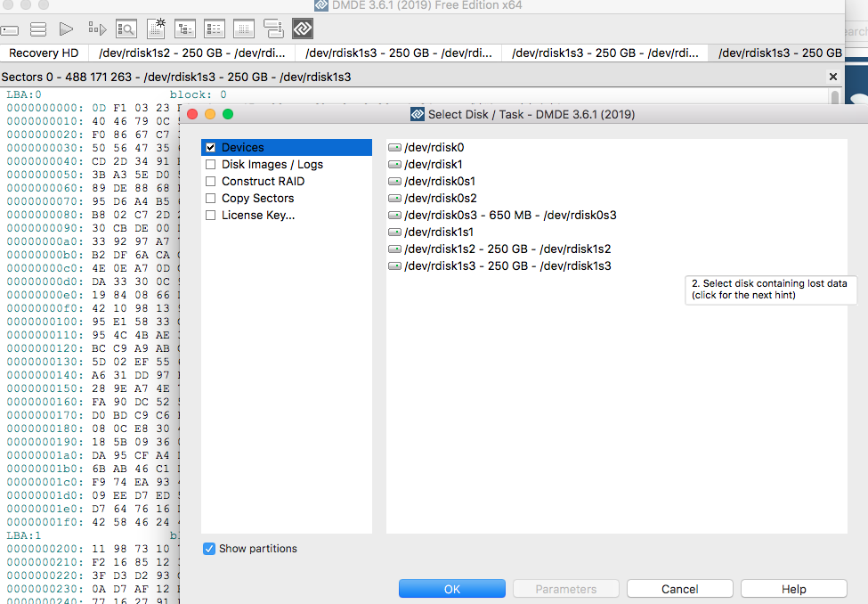
Task: Switch to the Recovery HD tab
Action: tap(44, 53)
